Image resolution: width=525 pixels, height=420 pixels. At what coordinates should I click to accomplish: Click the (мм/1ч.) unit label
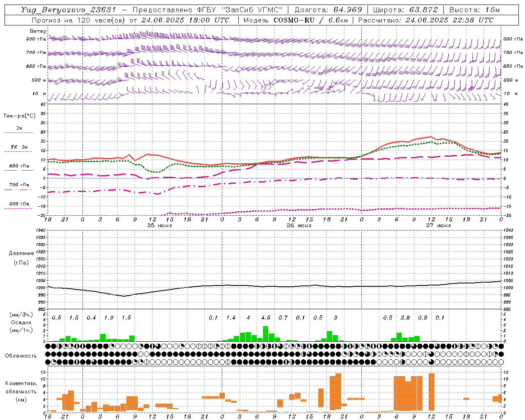21,330
